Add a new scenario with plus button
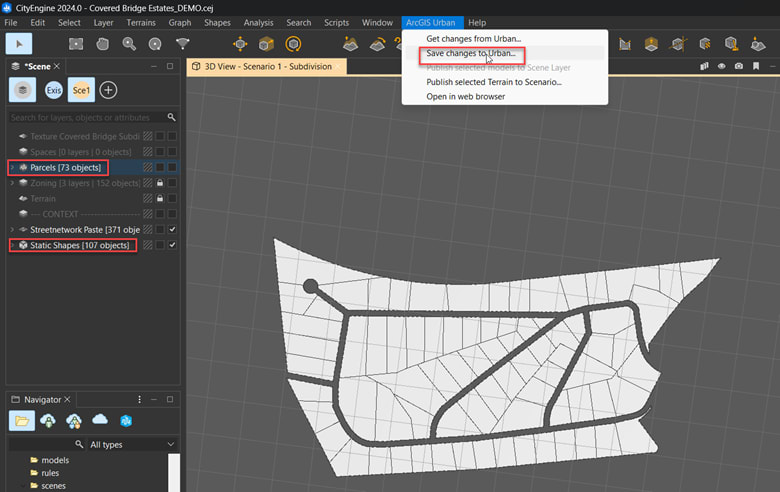Viewport: 780px width, 492px height. click(x=108, y=90)
